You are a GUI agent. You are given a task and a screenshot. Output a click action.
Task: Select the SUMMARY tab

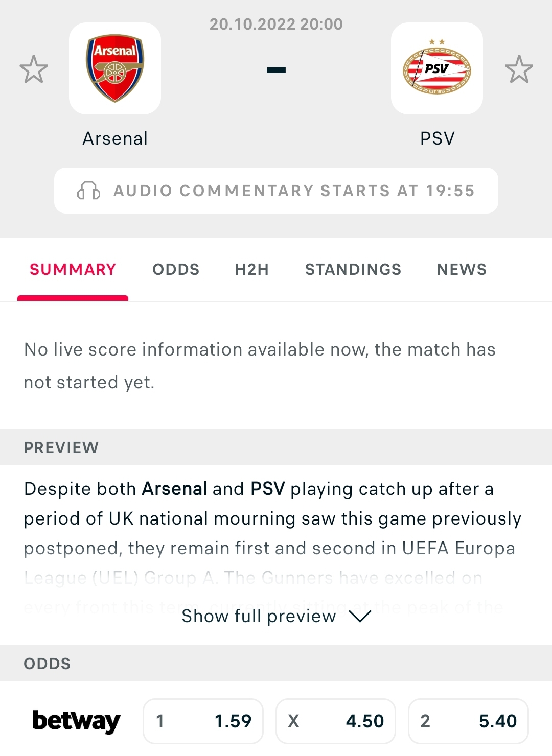click(x=73, y=269)
